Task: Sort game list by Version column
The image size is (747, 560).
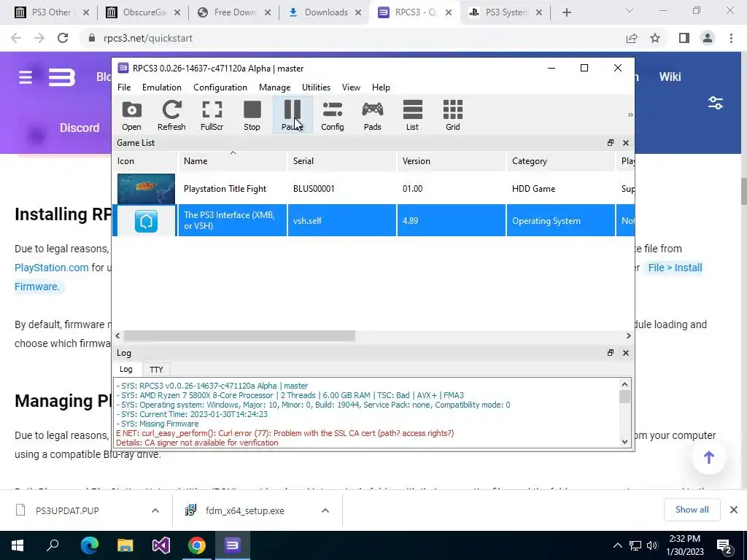Action: [451, 161]
